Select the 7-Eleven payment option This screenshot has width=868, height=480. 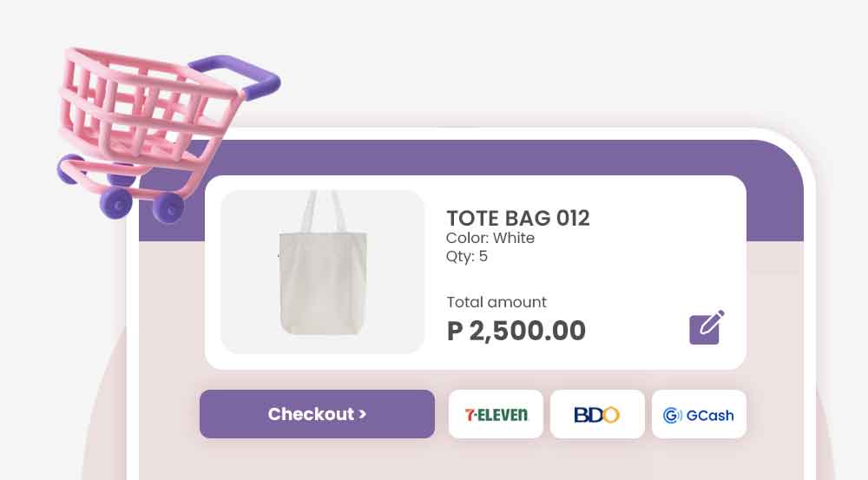[x=496, y=414]
